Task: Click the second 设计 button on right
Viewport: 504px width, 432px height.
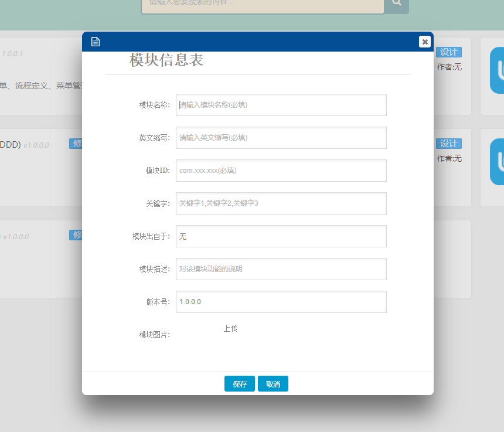Action: [449, 144]
